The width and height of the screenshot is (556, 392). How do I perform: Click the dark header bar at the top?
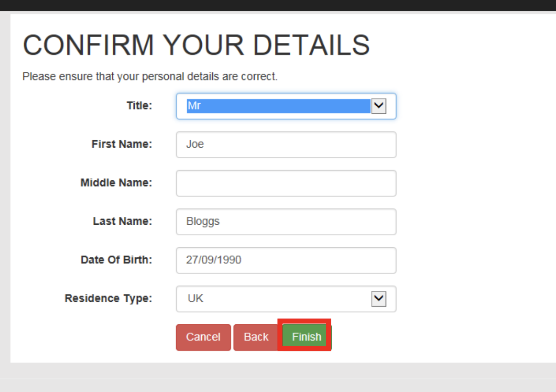pos(278,5)
